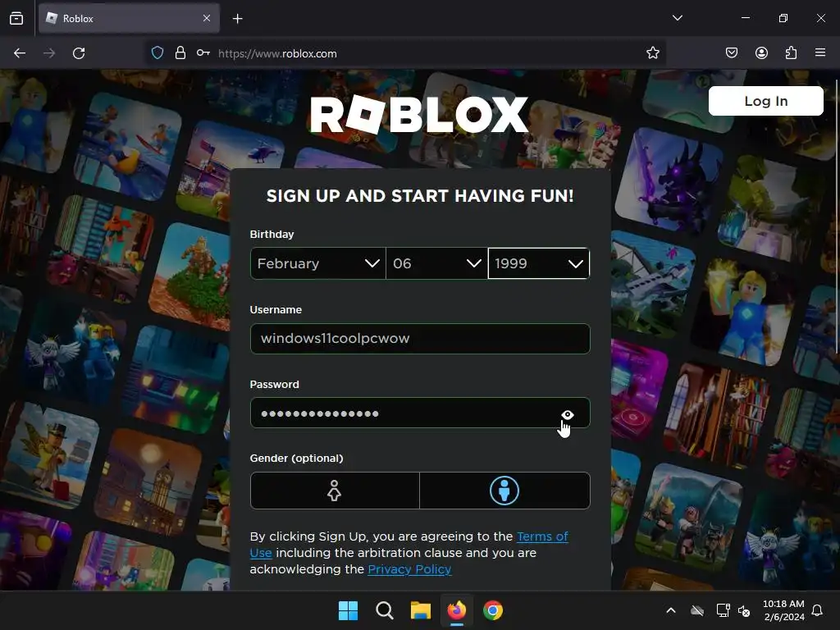Open Windows taskbar search
840x630 pixels.
385,610
